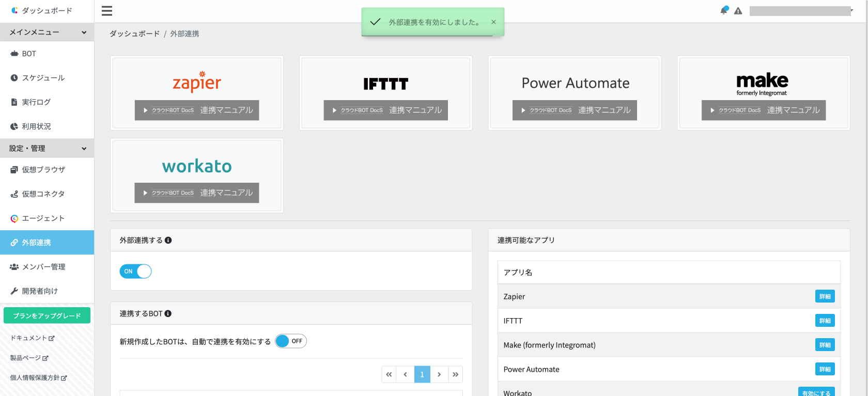
Task: Click the workato logo
Action: (x=197, y=166)
